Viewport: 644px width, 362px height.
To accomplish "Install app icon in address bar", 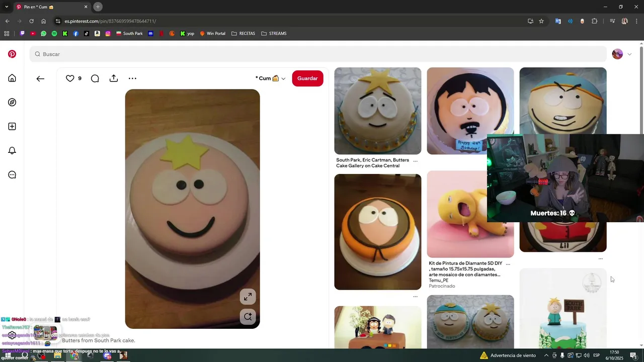I will click(530, 21).
